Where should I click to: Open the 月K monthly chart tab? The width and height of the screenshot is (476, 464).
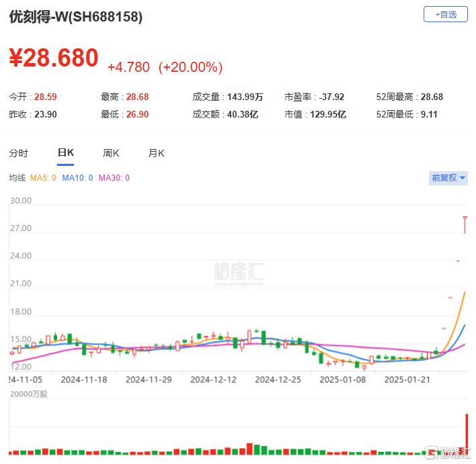156,153
